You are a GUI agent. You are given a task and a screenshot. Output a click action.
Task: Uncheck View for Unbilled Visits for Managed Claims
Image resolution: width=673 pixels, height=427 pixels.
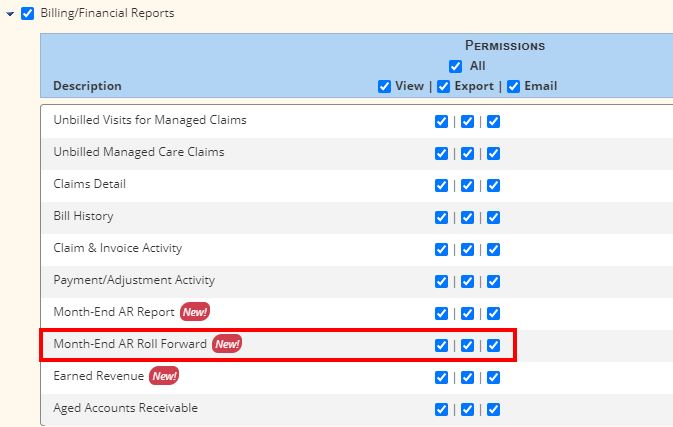click(441, 121)
